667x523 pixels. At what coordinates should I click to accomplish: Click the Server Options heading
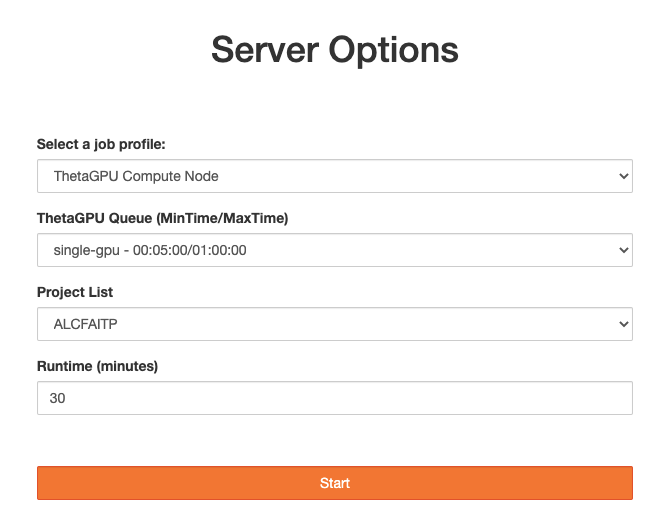pos(335,50)
